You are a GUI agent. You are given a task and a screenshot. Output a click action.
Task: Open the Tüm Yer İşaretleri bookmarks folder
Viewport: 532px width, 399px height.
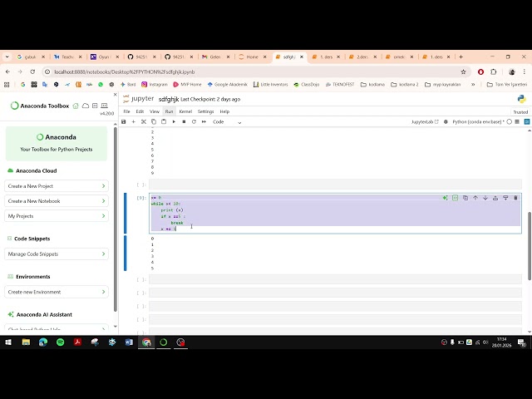[507, 85]
